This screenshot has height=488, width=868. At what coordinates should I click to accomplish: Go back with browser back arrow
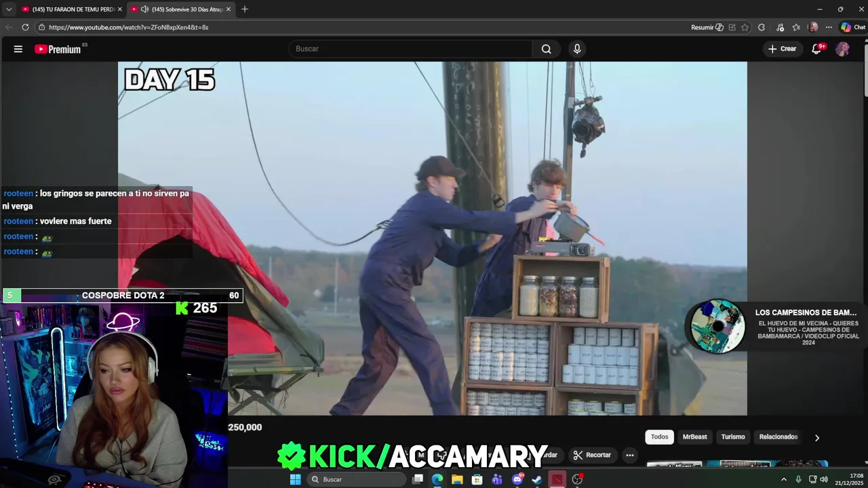click(x=9, y=27)
